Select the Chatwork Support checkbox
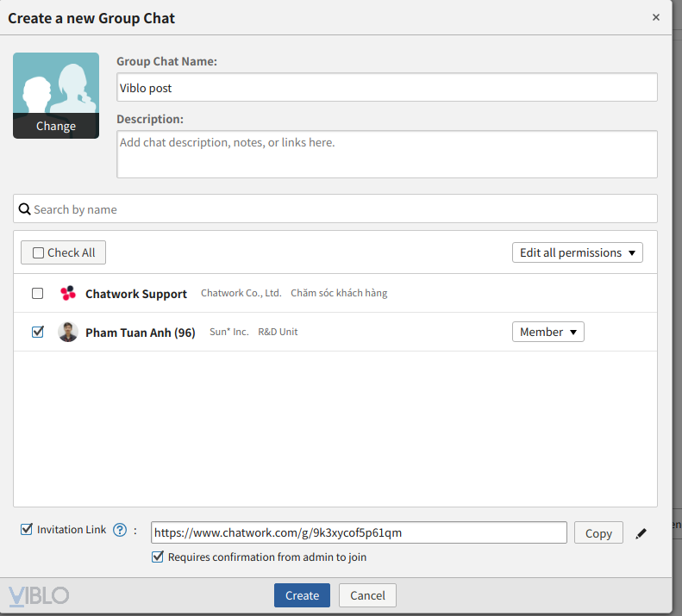 pyautogui.click(x=37, y=294)
